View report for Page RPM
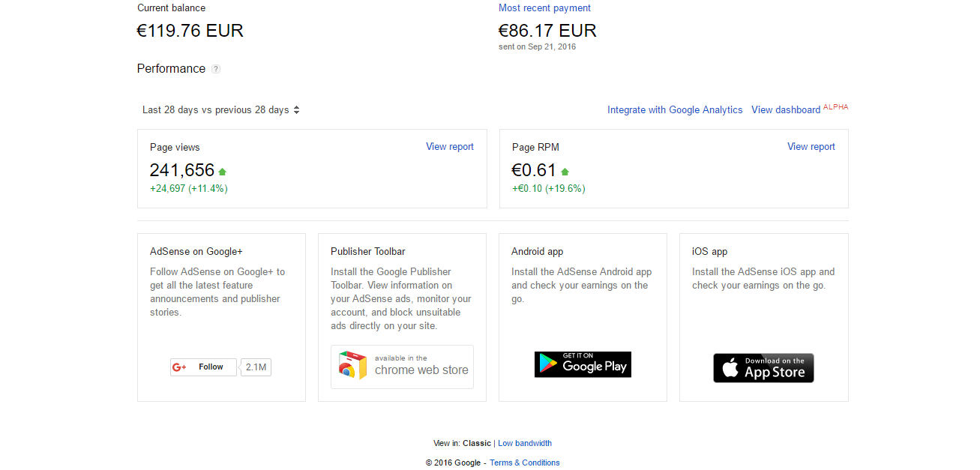 [811, 147]
